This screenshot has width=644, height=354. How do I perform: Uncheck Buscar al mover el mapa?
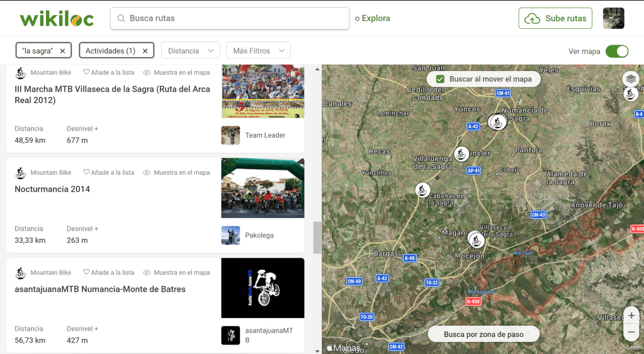coord(441,79)
